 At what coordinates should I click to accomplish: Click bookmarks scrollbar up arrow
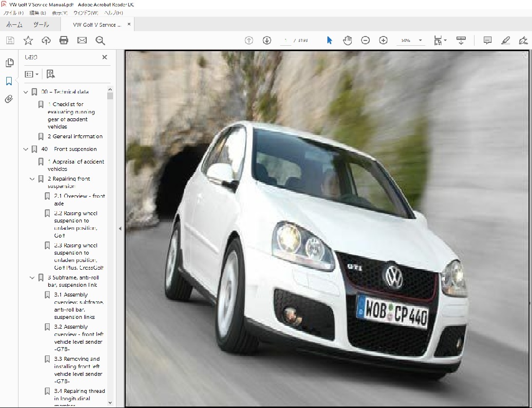point(110,89)
